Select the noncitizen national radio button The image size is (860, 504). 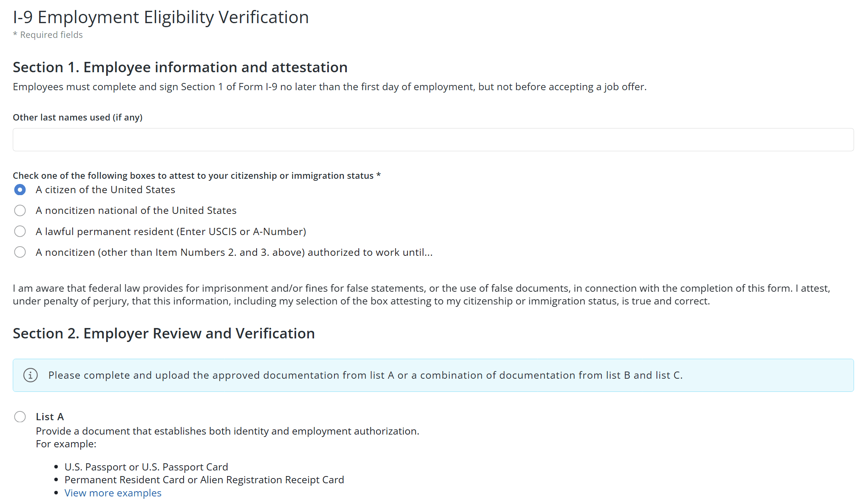pyautogui.click(x=20, y=210)
